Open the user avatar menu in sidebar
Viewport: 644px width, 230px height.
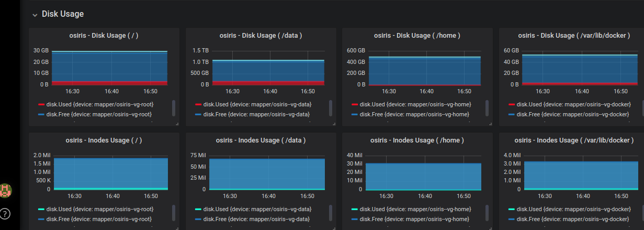(x=6, y=191)
